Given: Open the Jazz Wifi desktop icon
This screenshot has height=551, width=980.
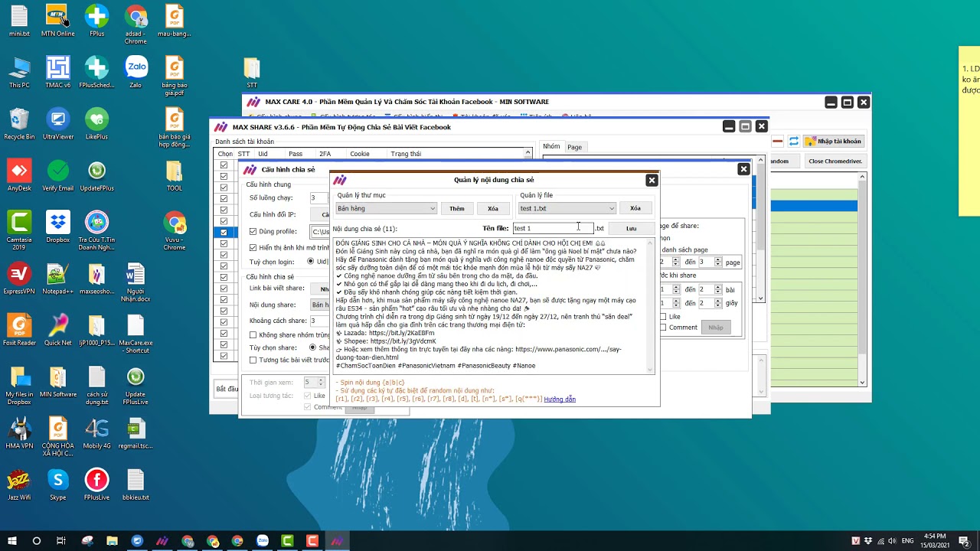Looking at the screenshot, I should (x=19, y=484).
